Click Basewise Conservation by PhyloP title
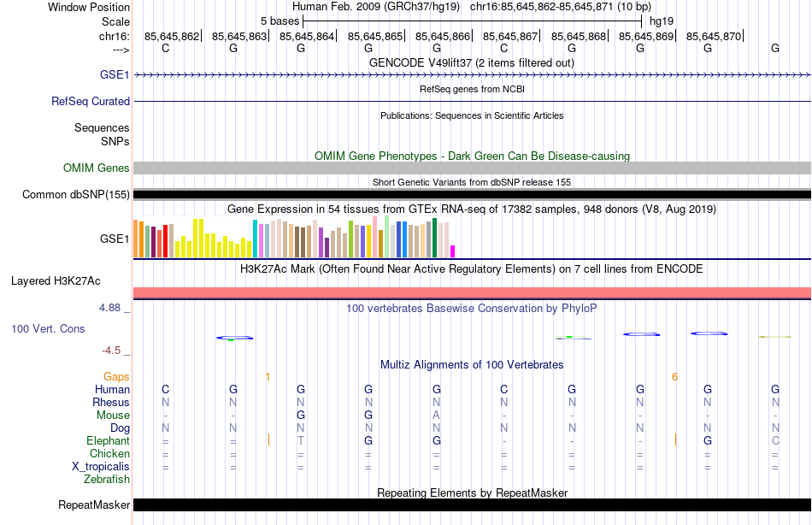 (472, 309)
